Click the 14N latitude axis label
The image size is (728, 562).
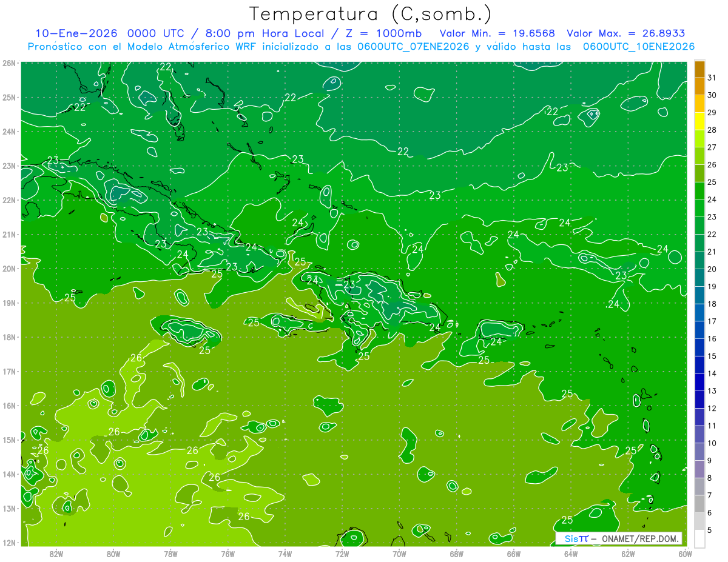[x=8, y=474]
